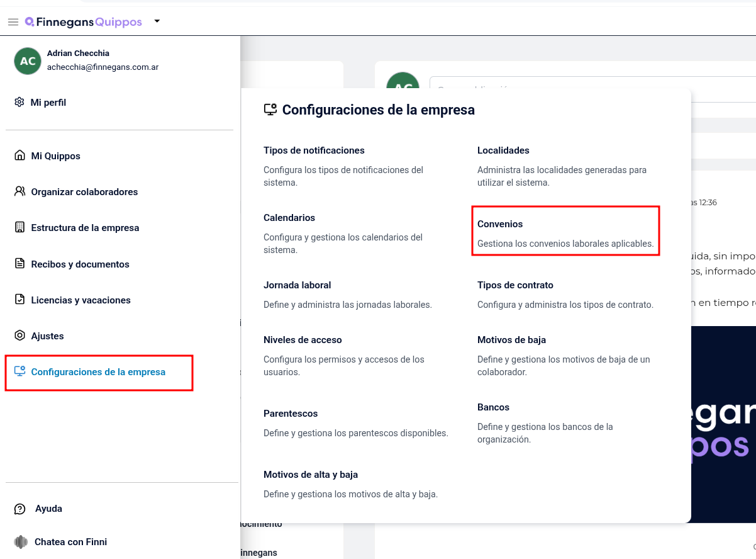Expand the dropdown arrow beside Quippos logo

[157, 21]
